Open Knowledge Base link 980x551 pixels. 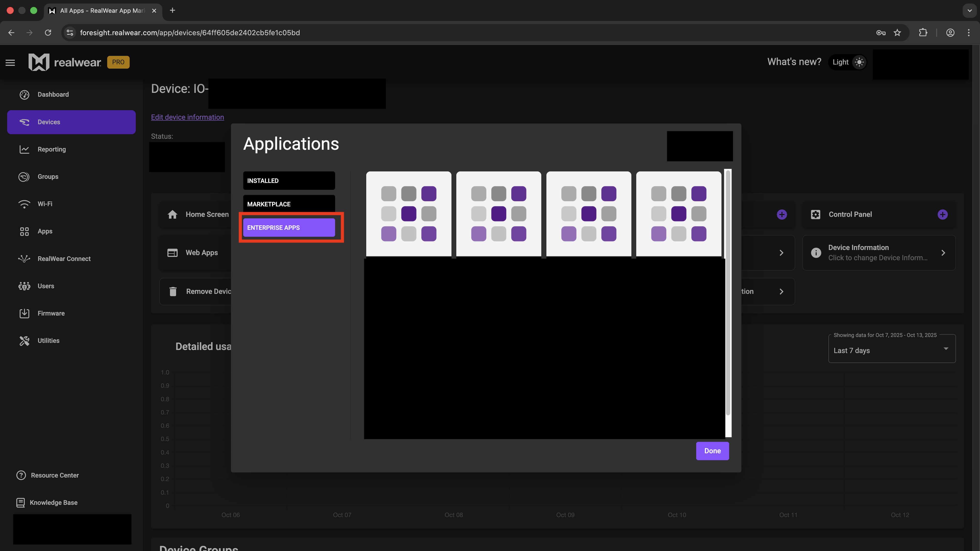tap(54, 503)
